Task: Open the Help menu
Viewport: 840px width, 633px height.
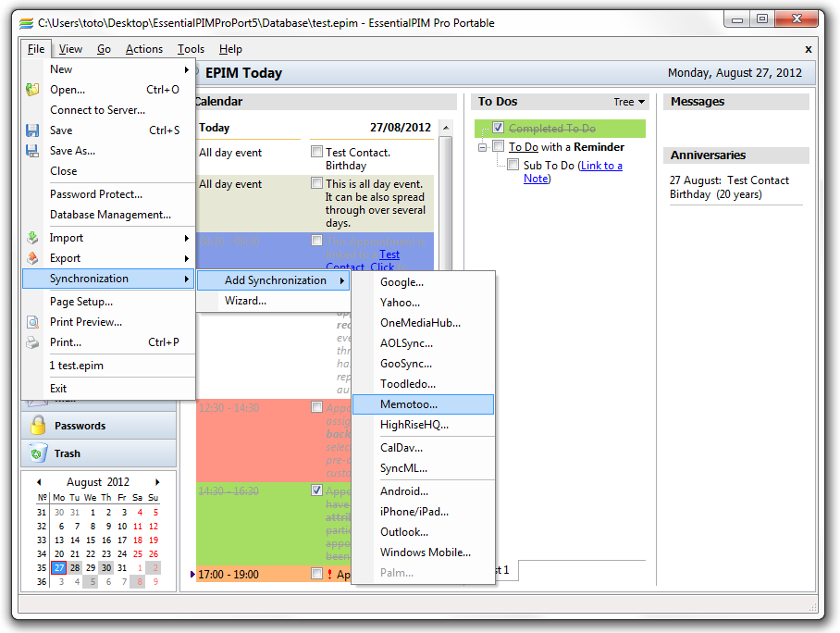Action: [230, 49]
